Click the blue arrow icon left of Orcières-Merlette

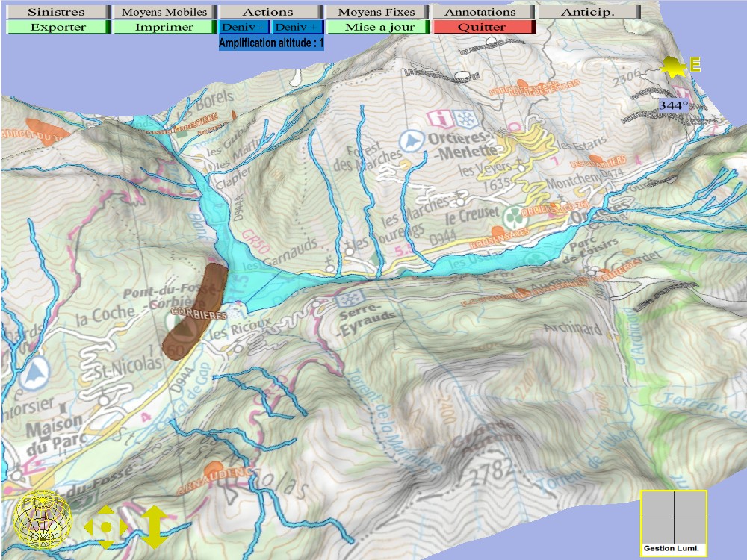412,141
